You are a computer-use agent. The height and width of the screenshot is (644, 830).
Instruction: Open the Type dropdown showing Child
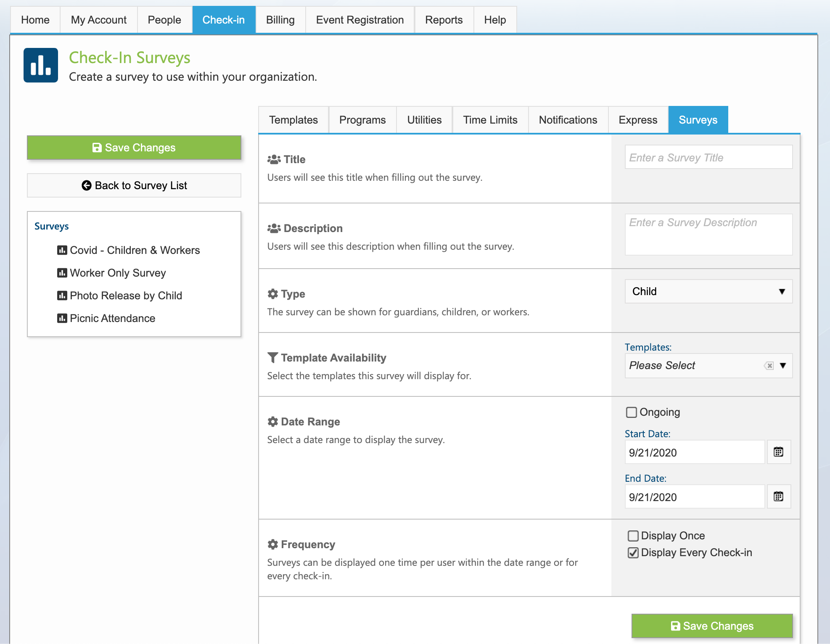708,291
